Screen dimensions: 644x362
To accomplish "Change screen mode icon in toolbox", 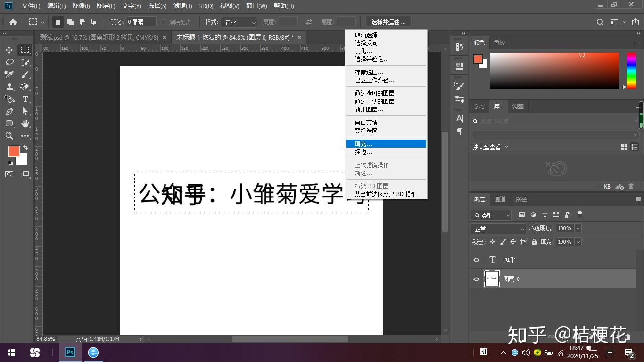I will 25,174.
